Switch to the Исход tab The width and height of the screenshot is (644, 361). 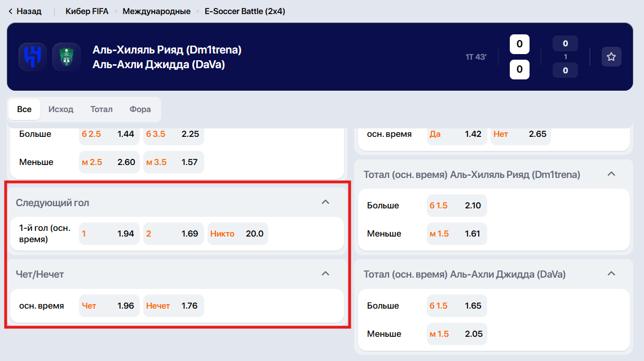coord(61,109)
